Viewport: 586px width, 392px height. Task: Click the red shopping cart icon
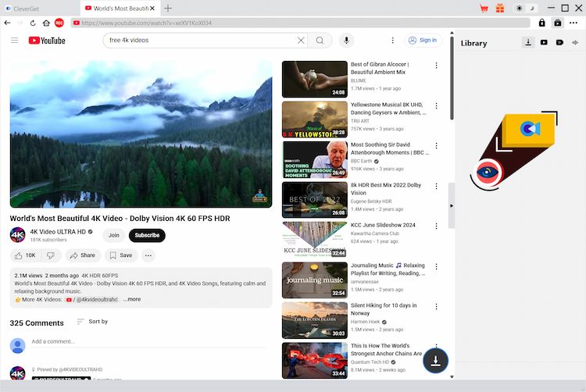[x=484, y=8]
